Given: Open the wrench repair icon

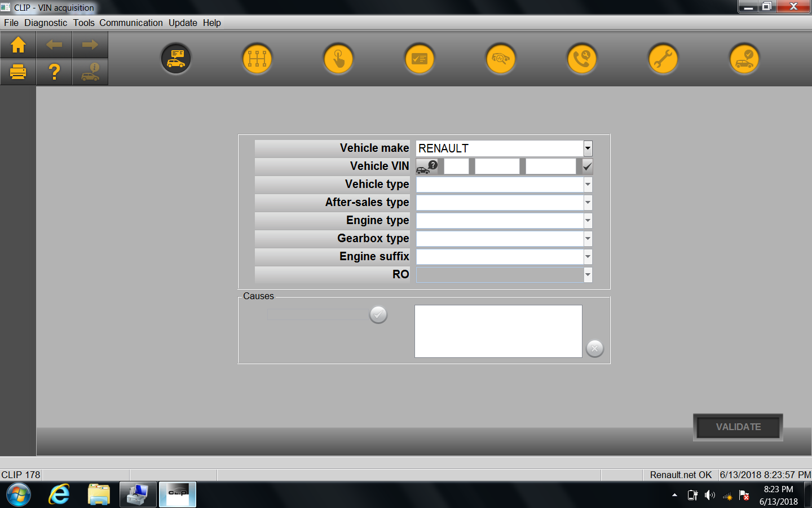Looking at the screenshot, I should click(x=663, y=59).
